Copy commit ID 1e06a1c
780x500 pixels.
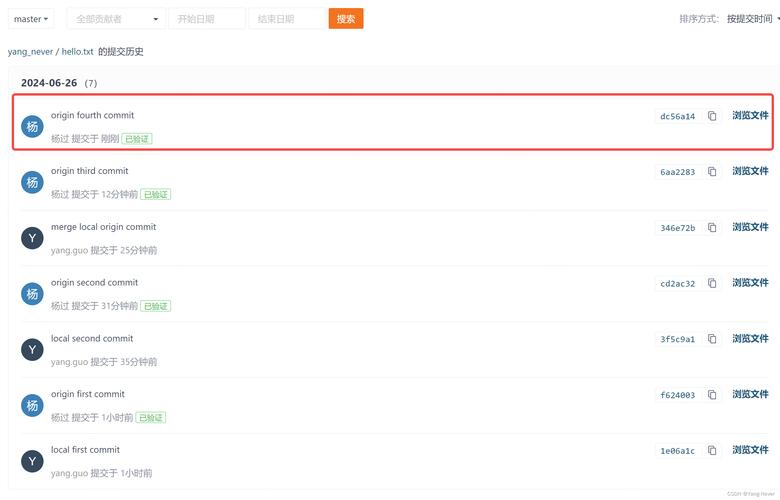tap(712, 450)
